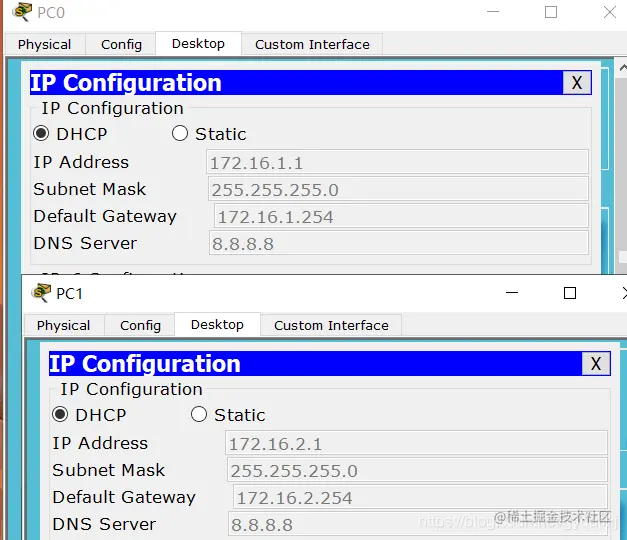
Task: Minimize the PC1 window
Action: (512, 293)
